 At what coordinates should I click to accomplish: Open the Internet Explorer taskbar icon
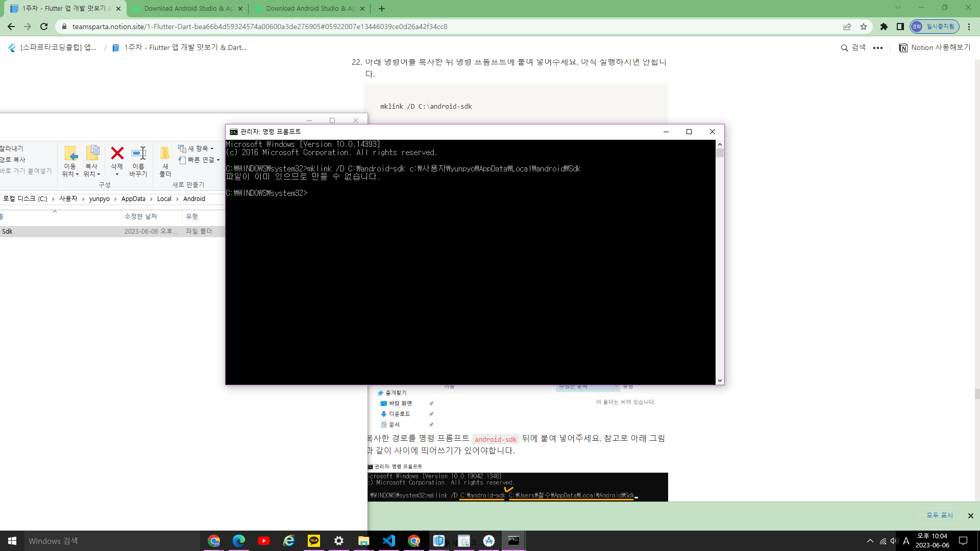click(x=289, y=541)
